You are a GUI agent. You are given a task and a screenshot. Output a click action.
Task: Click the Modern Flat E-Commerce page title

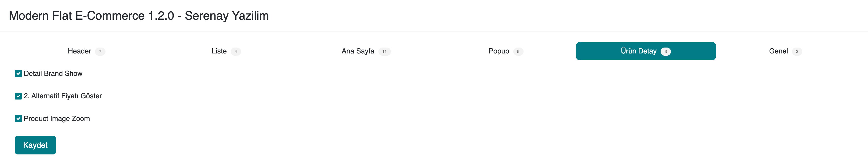(x=139, y=16)
